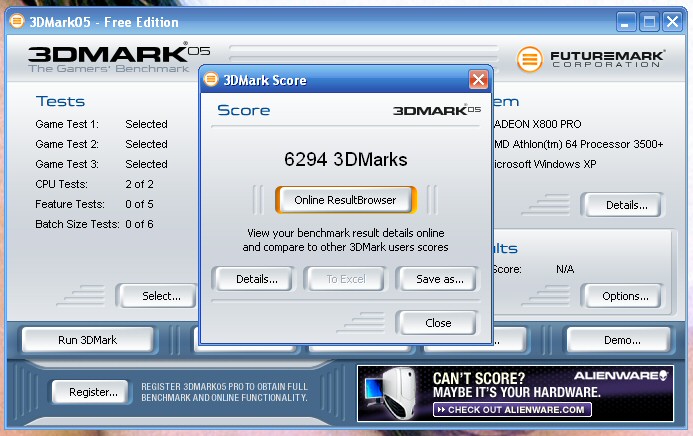Click Save as... in the score dialog
This screenshot has height=436, width=693.
[x=439, y=279]
